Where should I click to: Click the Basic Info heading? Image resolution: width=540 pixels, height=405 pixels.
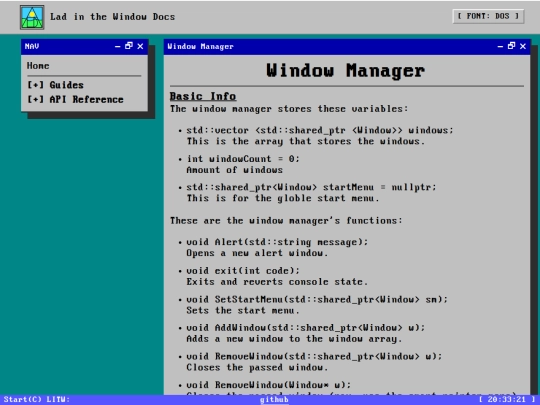pos(203,96)
